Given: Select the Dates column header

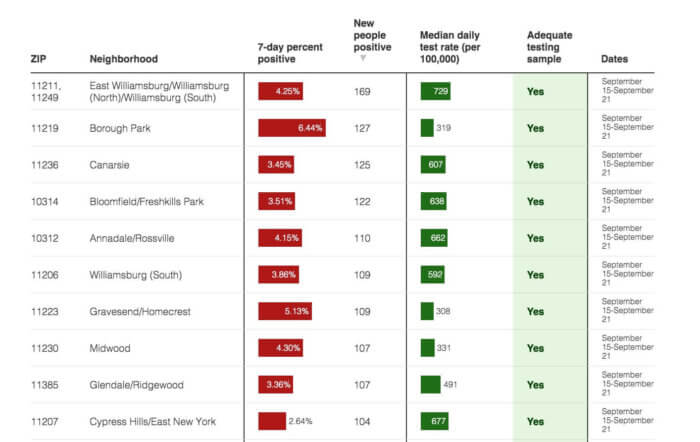Looking at the screenshot, I should click(614, 60).
